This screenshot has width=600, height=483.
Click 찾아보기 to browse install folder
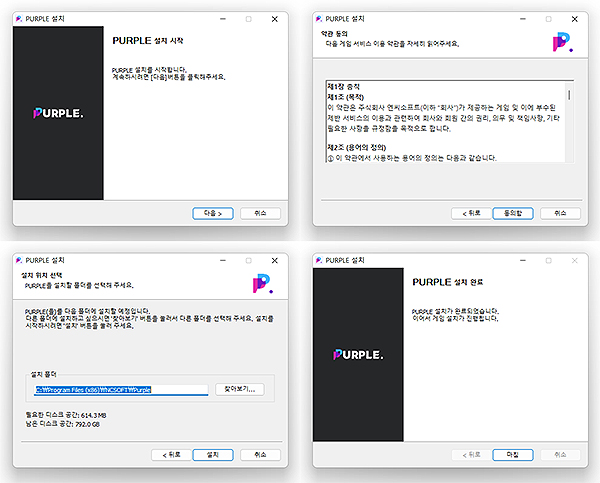pos(240,389)
